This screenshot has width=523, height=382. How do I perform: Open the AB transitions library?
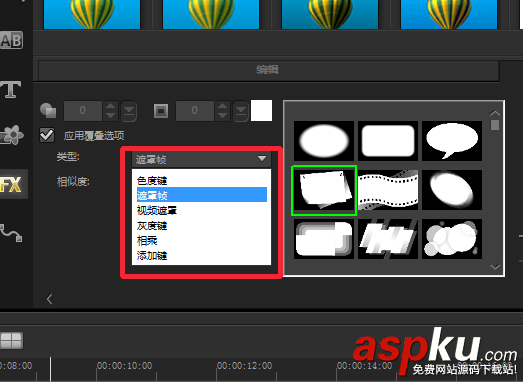pos(11,41)
